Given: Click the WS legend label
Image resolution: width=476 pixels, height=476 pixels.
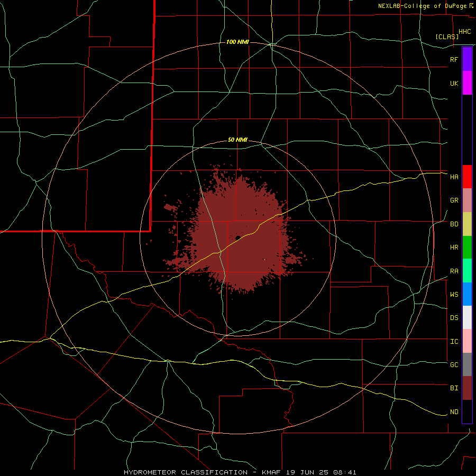Looking at the screenshot, I should (454, 295).
